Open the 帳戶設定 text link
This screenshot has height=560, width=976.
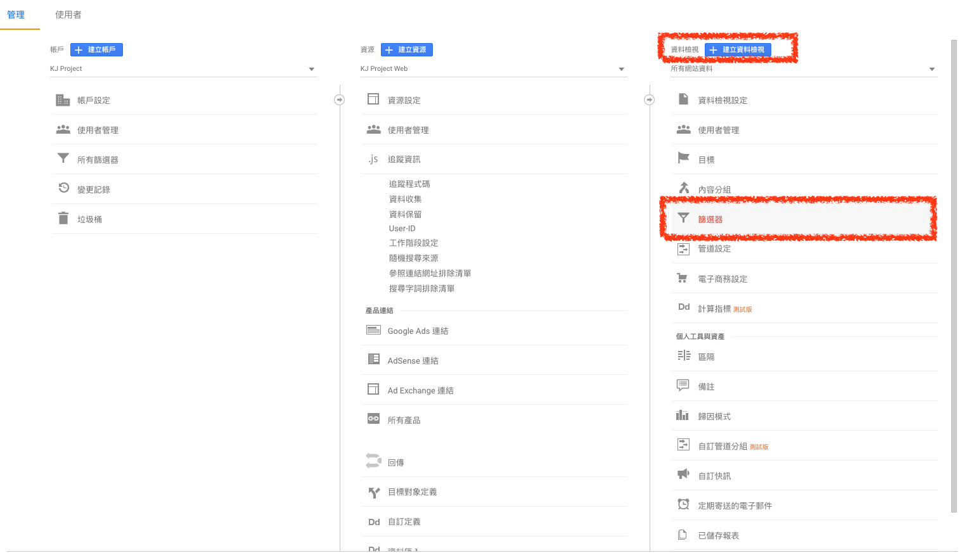coord(94,101)
